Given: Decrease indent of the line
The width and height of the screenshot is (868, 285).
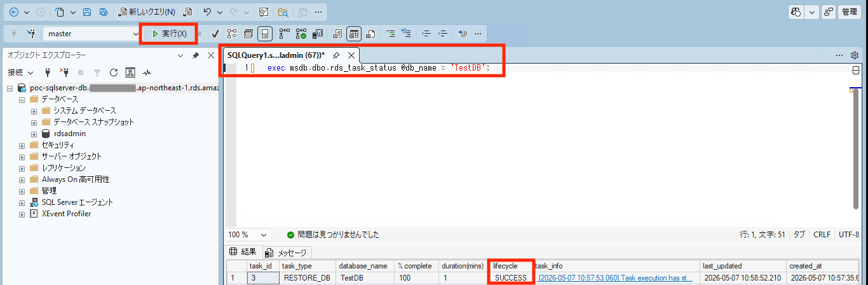Looking at the screenshot, I should [426, 33].
